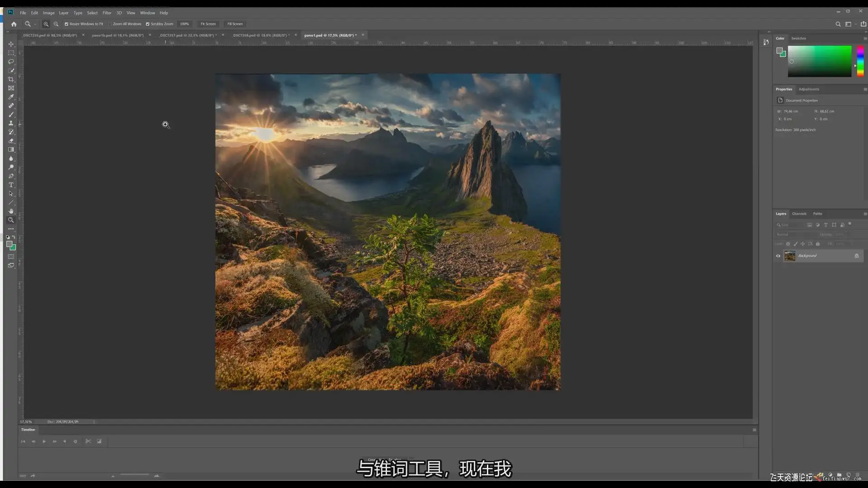This screenshot has height=488, width=868.
Task: Select the Lasso tool
Action: coord(11,61)
